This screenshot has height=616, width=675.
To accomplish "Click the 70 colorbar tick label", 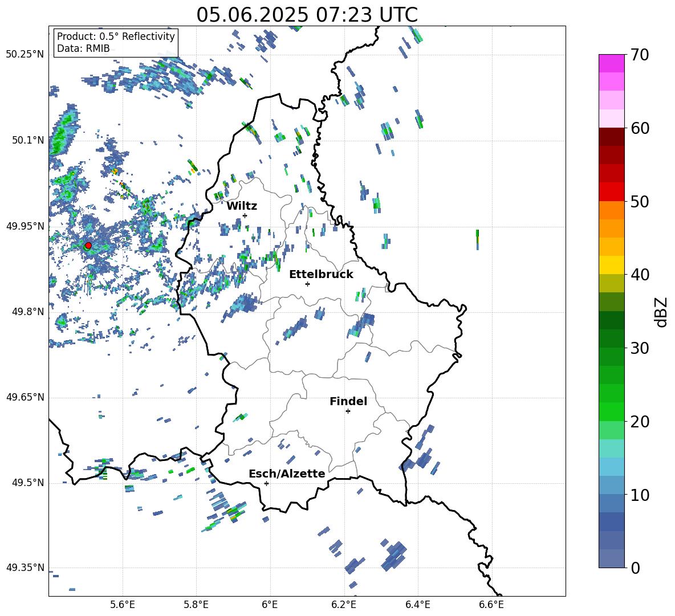I will (x=640, y=55).
